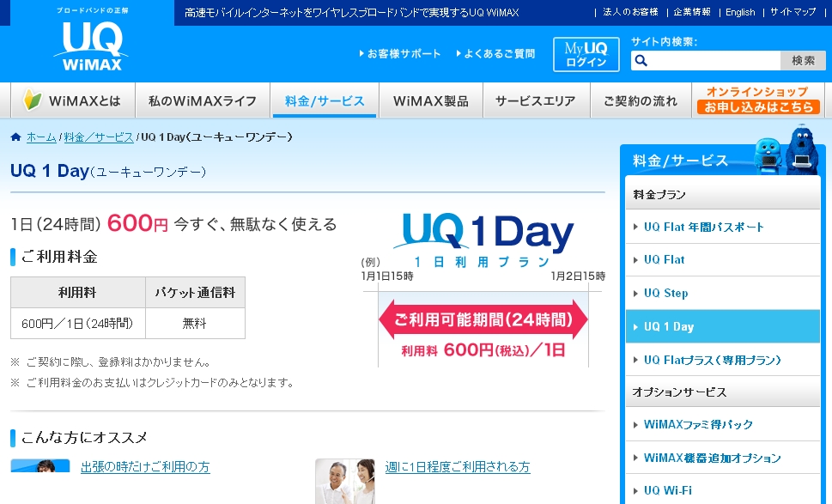Open WiMAX機器追加オプション in sidebar
Screen dimensions: 832x504
click(x=723, y=458)
